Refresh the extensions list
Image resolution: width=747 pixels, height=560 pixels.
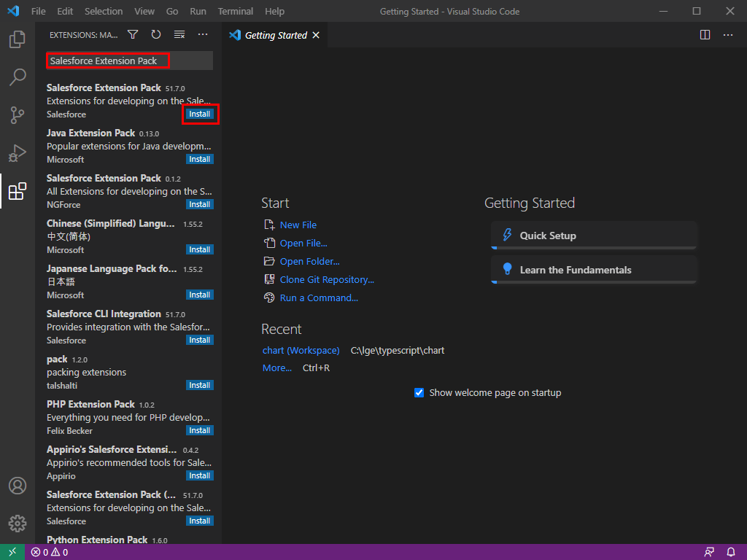156,35
